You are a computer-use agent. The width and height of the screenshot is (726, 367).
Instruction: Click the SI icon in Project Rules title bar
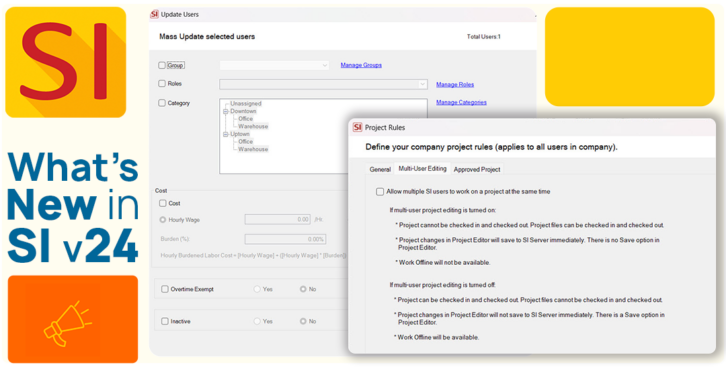point(357,127)
